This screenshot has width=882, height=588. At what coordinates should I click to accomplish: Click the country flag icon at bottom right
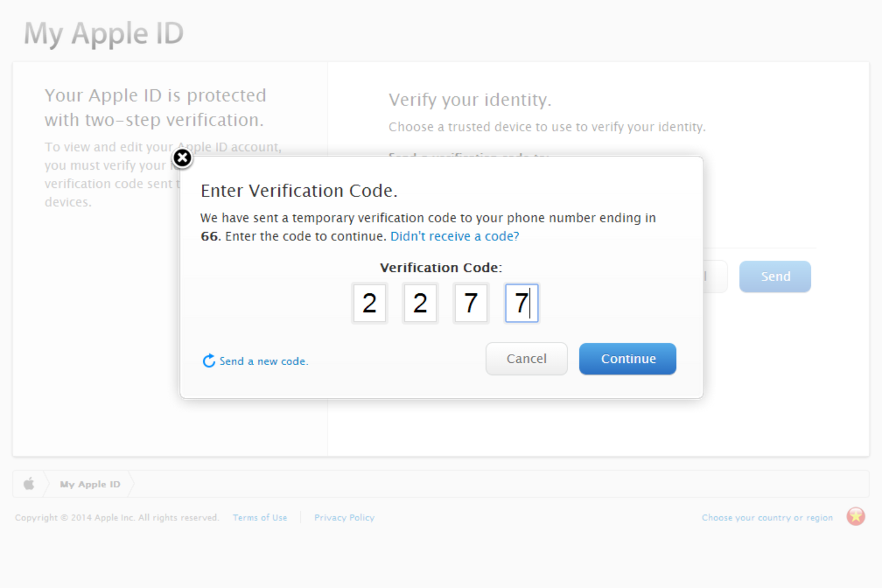[855, 516]
